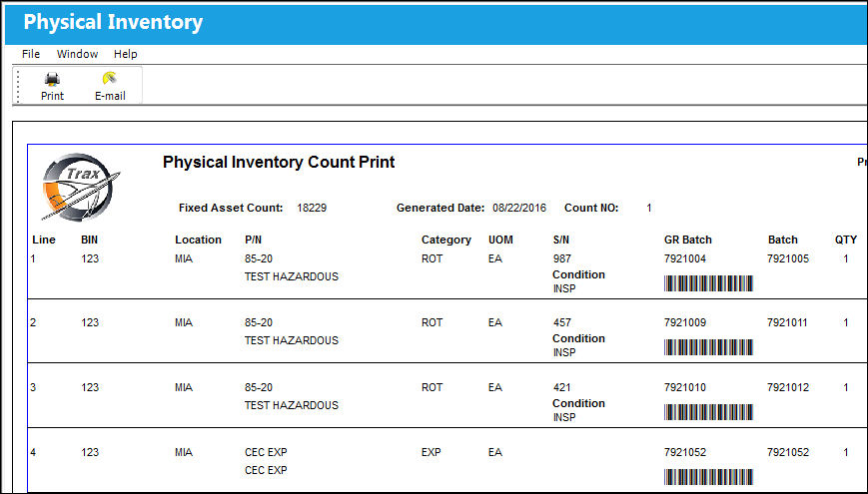The height and width of the screenshot is (494, 868).
Task: Click the UOM column header
Action: click(500, 241)
